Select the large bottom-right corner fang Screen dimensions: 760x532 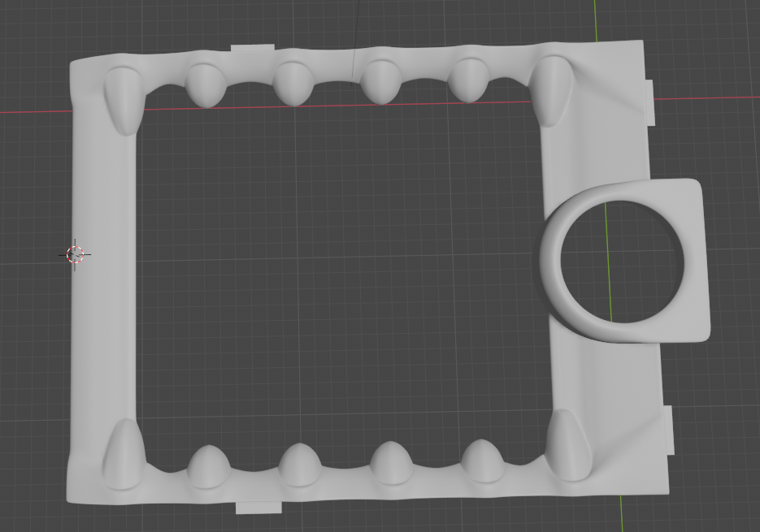click(567, 445)
